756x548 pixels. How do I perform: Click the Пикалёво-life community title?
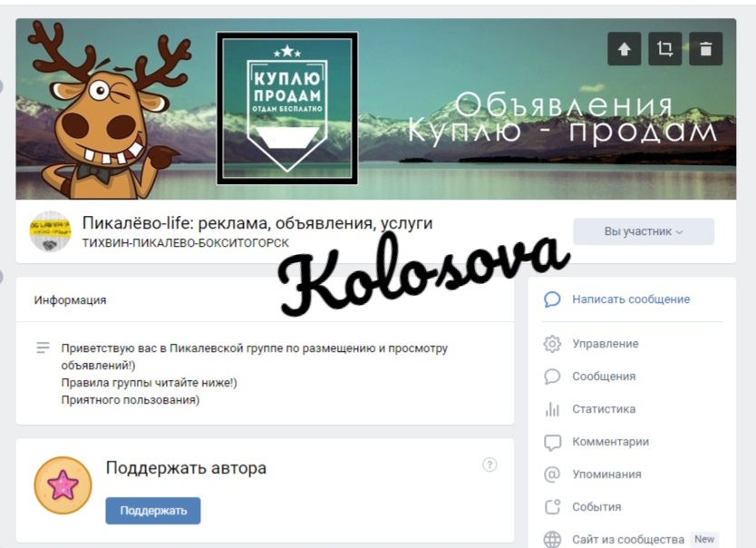click(x=257, y=223)
